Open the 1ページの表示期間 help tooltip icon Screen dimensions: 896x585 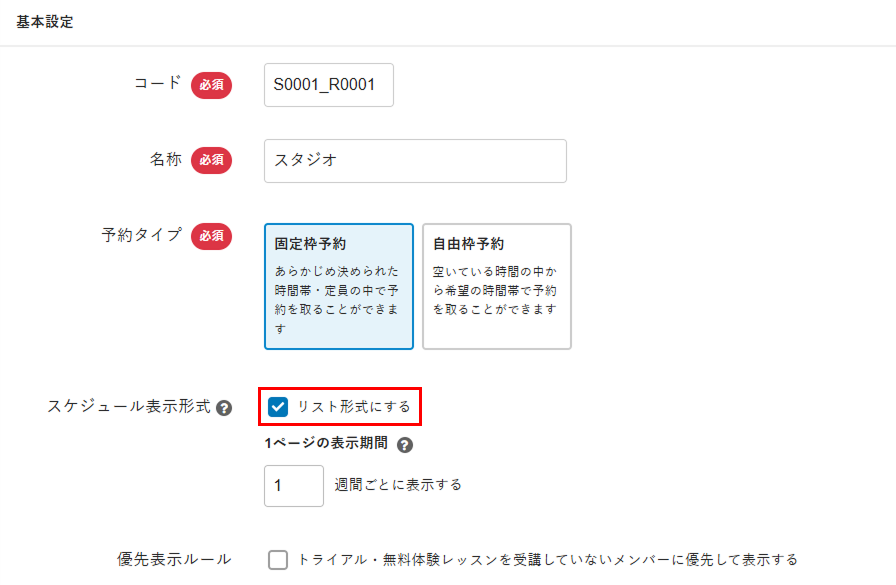coord(405,446)
